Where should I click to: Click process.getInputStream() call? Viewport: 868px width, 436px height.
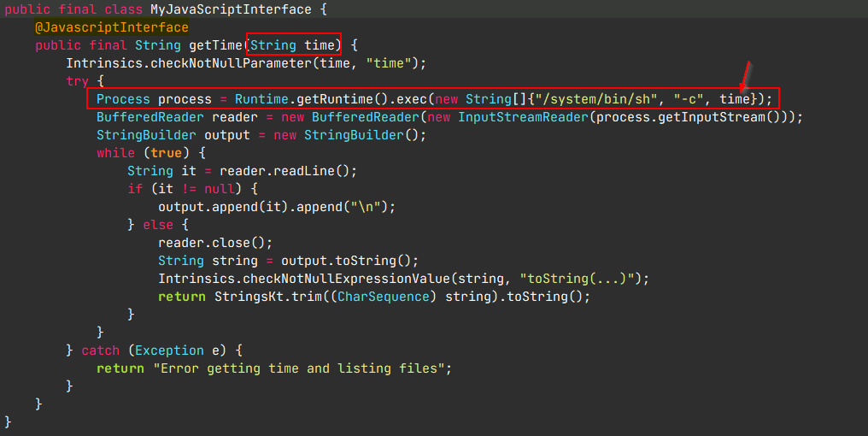688,117
